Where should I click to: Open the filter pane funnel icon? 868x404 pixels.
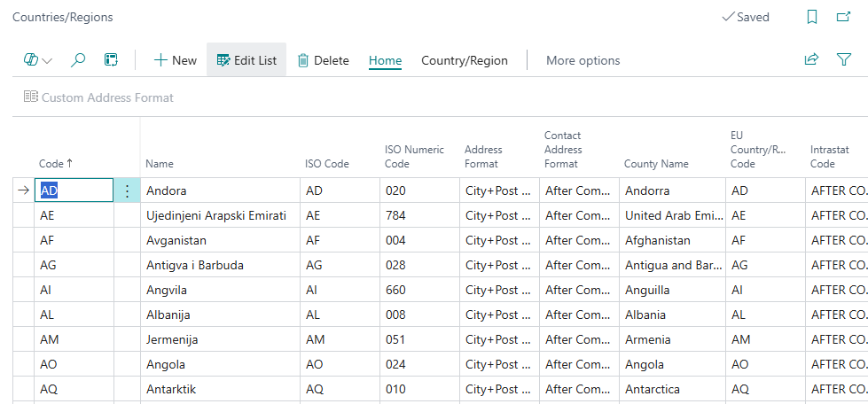844,60
